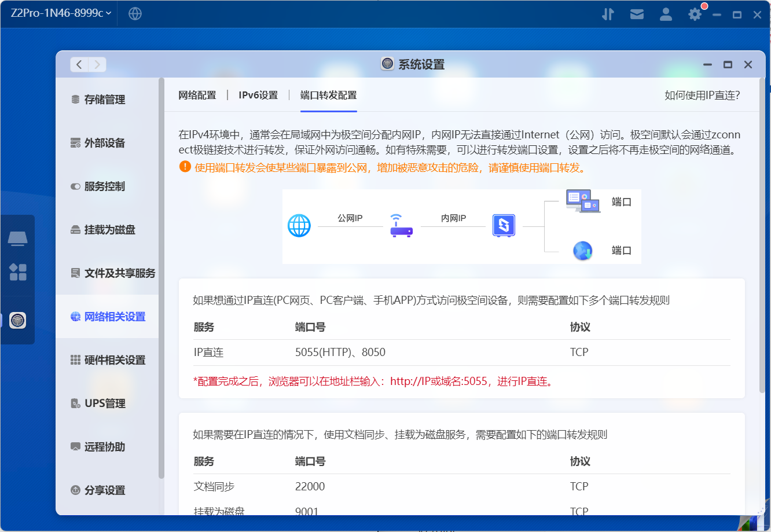Open the user account icon in the top bar
771x532 pixels.
pos(666,13)
